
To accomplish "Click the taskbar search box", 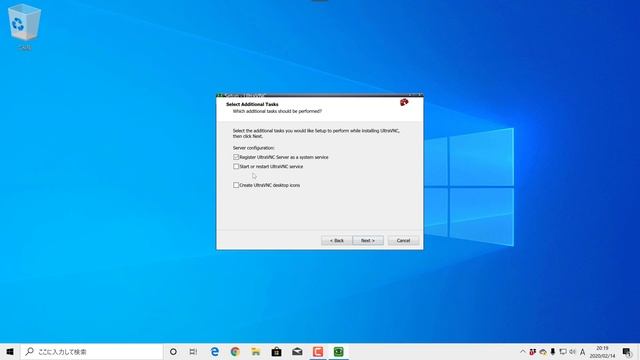I will [x=91, y=351].
